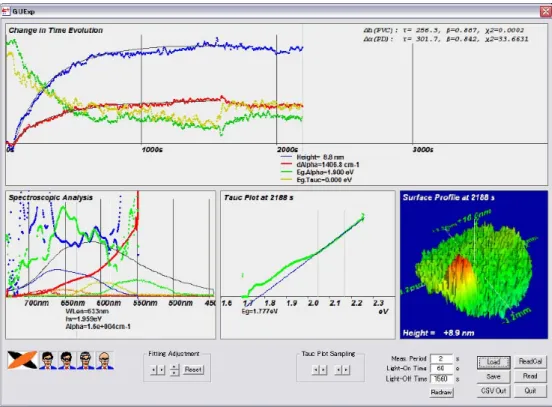The width and height of the screenshot is (552, 407).
Task: Click Fitting Adjustment up arrow
Action: point(174,368)
